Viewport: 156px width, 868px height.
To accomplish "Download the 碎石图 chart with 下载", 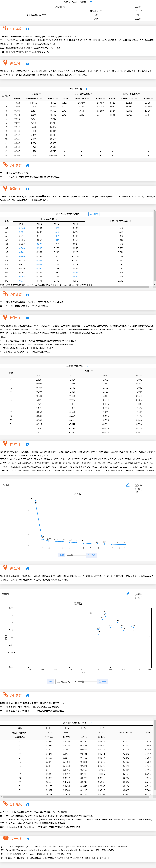I will point(62,555).
